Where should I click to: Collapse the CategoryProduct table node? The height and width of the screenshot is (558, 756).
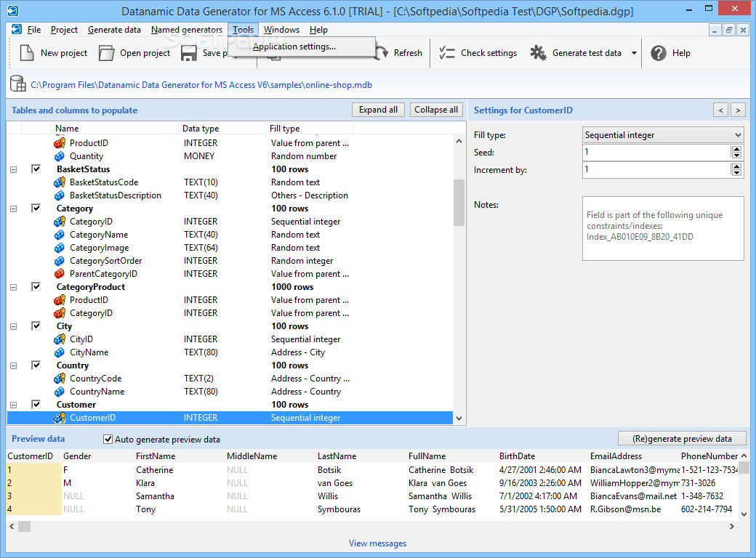coord(14,287)
